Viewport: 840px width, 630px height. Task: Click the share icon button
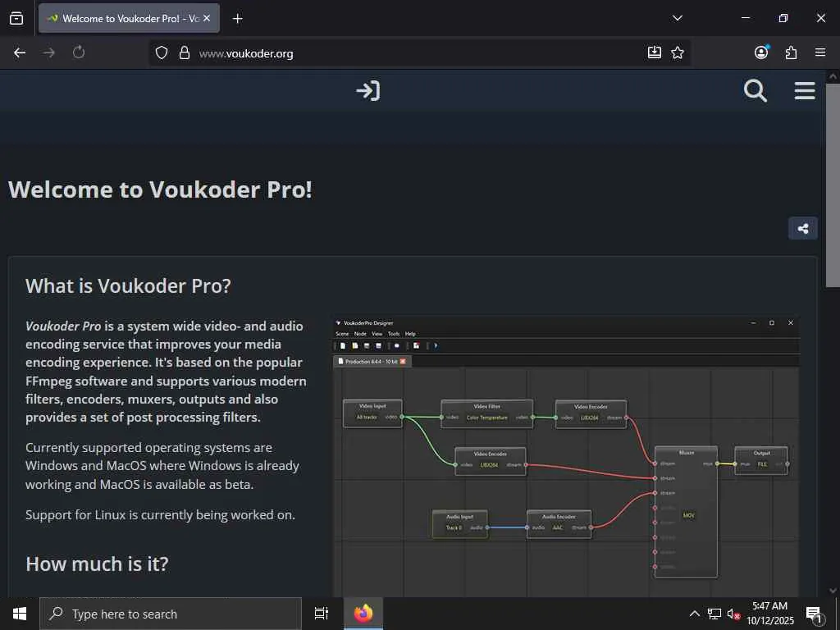[802, 229]
